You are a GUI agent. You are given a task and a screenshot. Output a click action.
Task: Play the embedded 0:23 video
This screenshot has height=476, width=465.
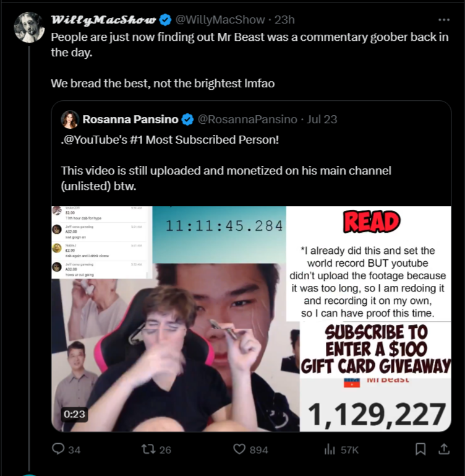[x=251, y=319]
